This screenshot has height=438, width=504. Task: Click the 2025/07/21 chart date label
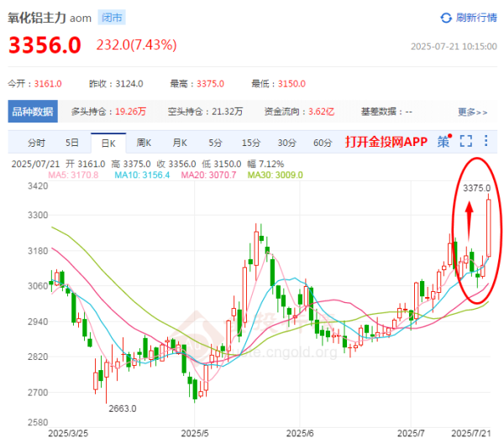[x=35, y=164]
